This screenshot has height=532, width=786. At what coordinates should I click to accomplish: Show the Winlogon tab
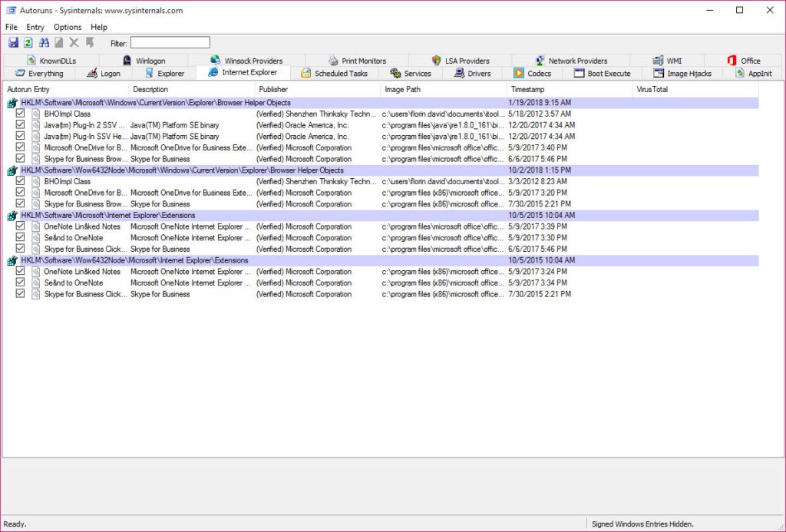[x=144, y=61]
